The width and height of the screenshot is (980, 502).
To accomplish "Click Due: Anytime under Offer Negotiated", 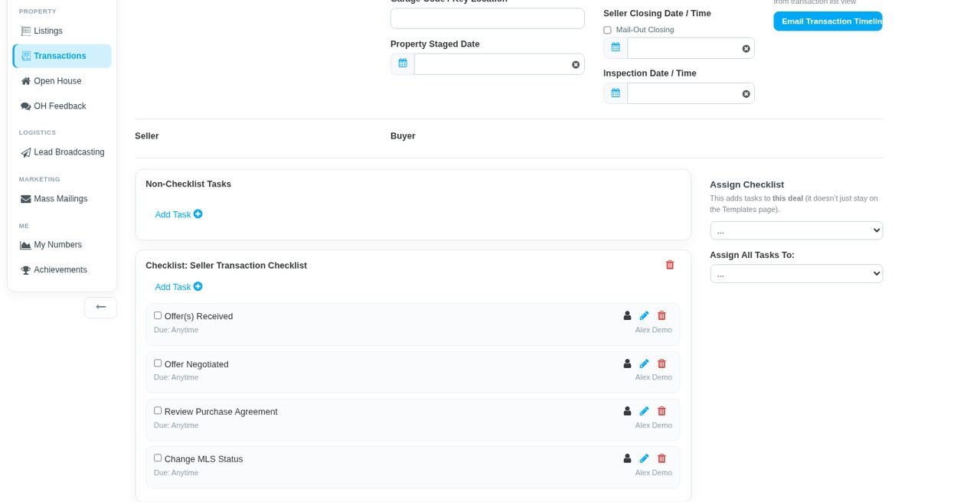I will pos(176,377).
